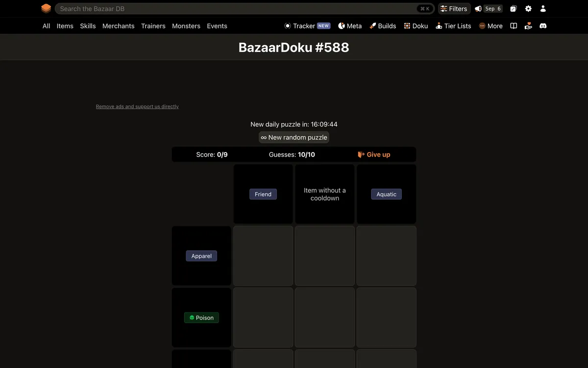The image size is (588, 368).
Task: Click the Give up button
Action: coord(374,155)
